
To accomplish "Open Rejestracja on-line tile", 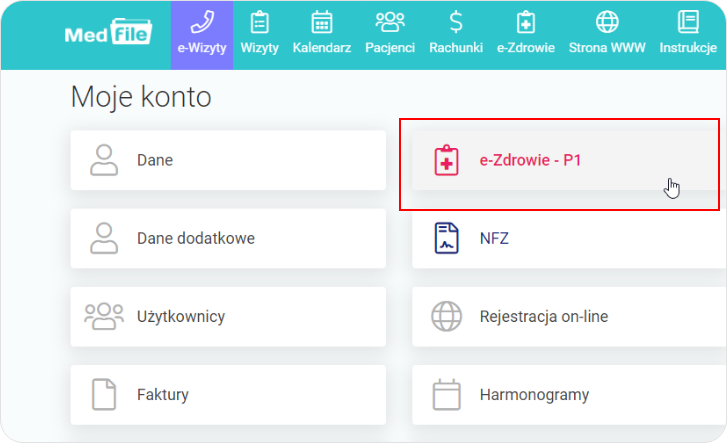I will [565, 317].
